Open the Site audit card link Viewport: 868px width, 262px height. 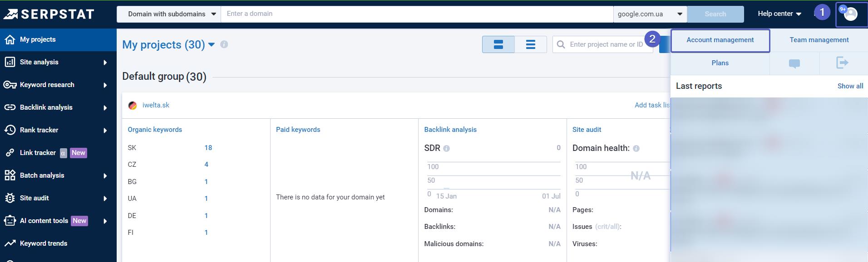click(587, 130)
